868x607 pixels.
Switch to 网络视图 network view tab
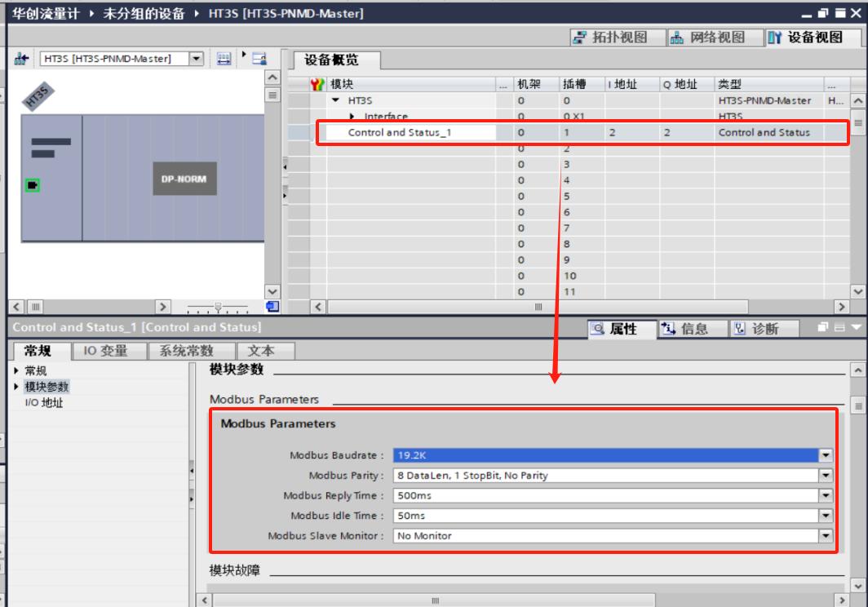pos(714,38)
